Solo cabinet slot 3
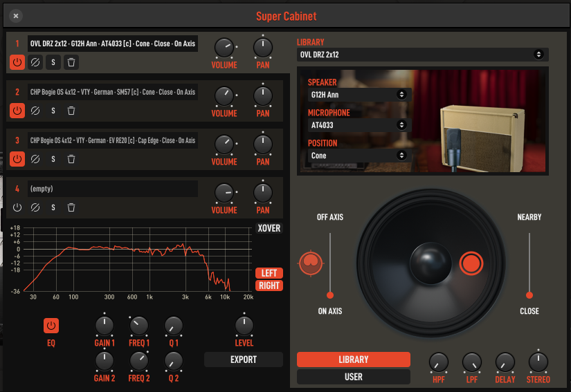This screenshot has width=571, height=392. click(53, 159)
